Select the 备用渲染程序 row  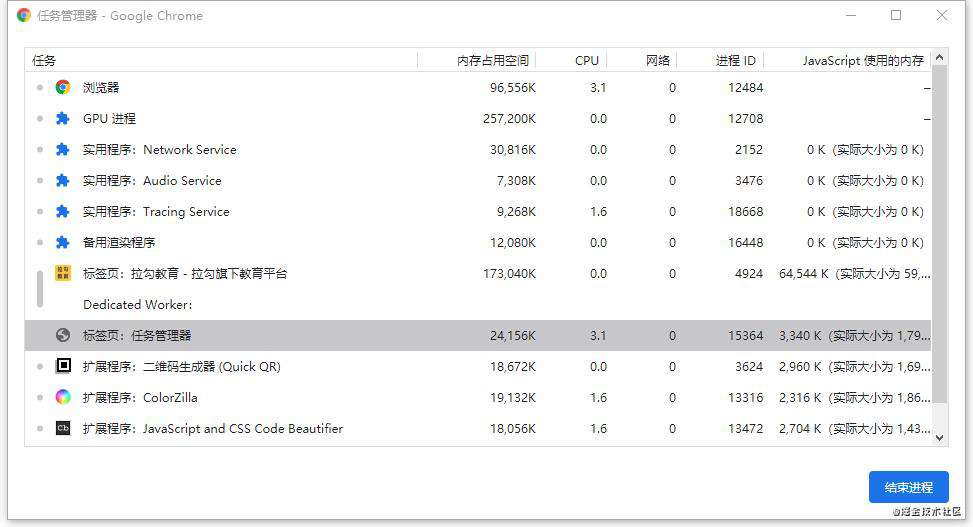pos(478,243)
